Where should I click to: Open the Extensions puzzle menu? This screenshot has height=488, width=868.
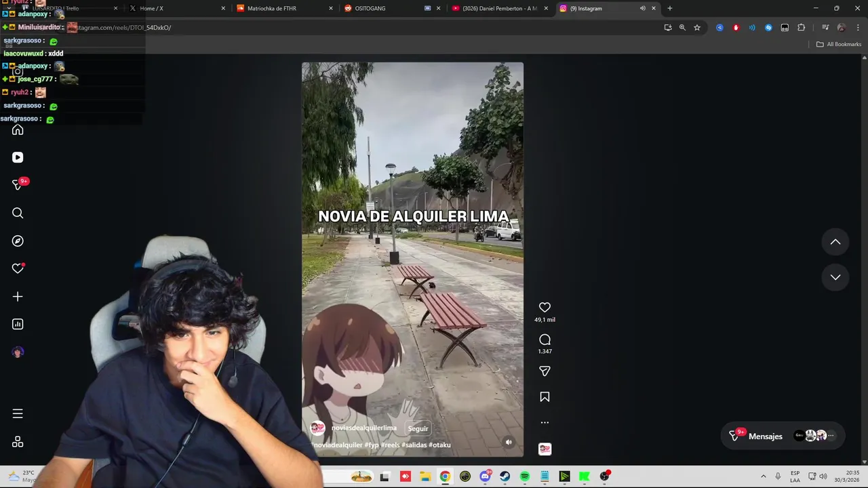tap(801, 28)
